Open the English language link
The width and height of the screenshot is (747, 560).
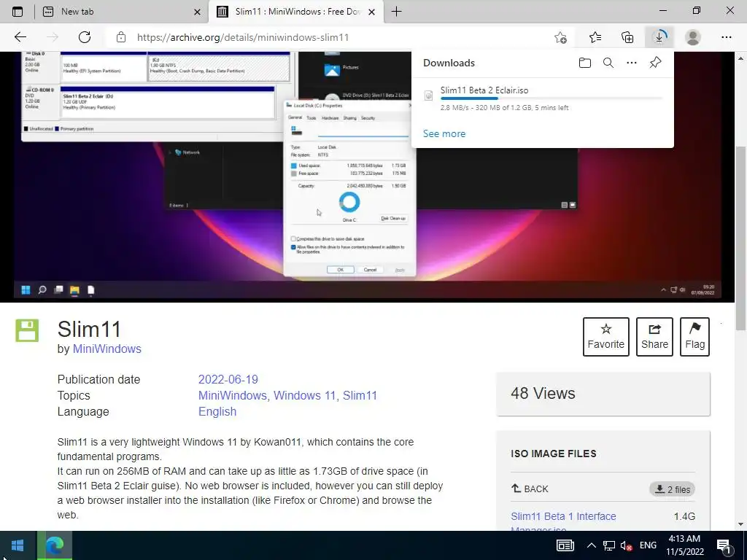(x=217, y=412)
